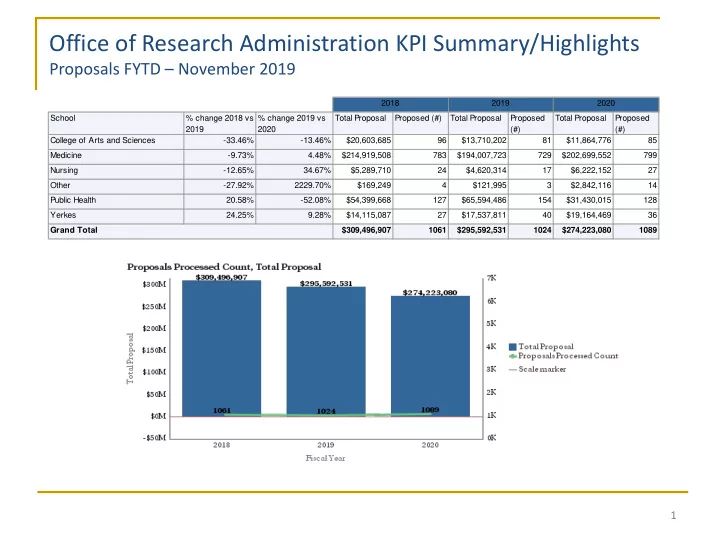Click the blue 2019 table header cell
720x540 pixels.
point(501,104)
